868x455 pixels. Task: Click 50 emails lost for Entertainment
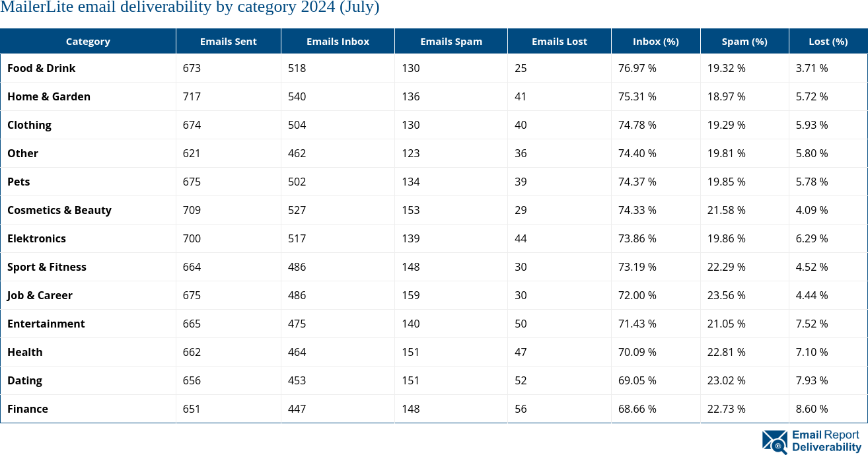pyautogui.click(x=521, y=324)
